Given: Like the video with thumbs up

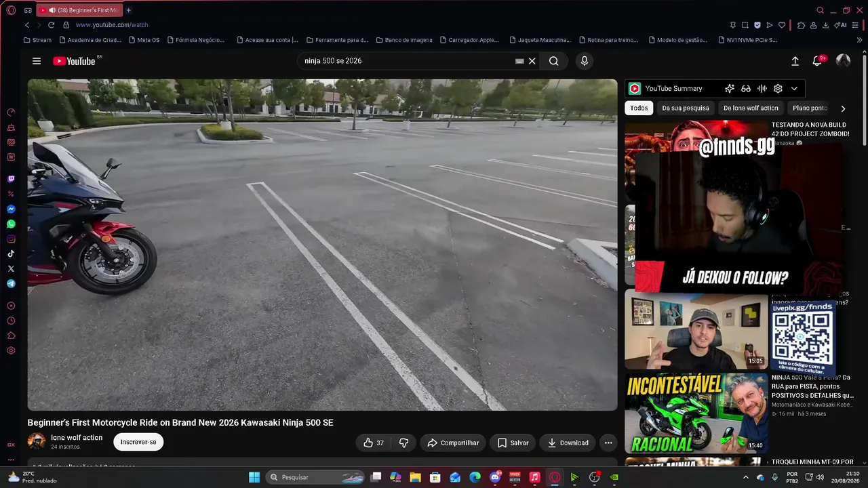Looking at the screenshot, I should (374, 443).
